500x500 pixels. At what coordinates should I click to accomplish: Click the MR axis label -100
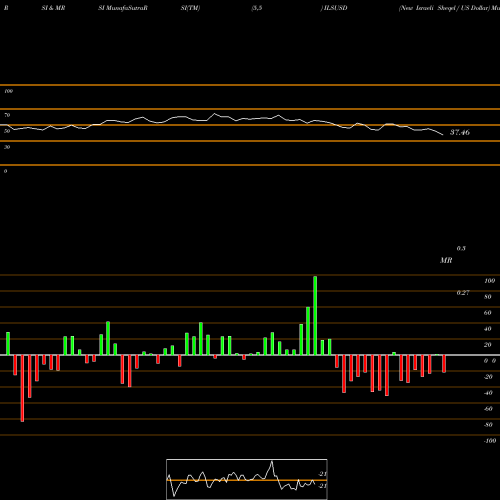490,441
